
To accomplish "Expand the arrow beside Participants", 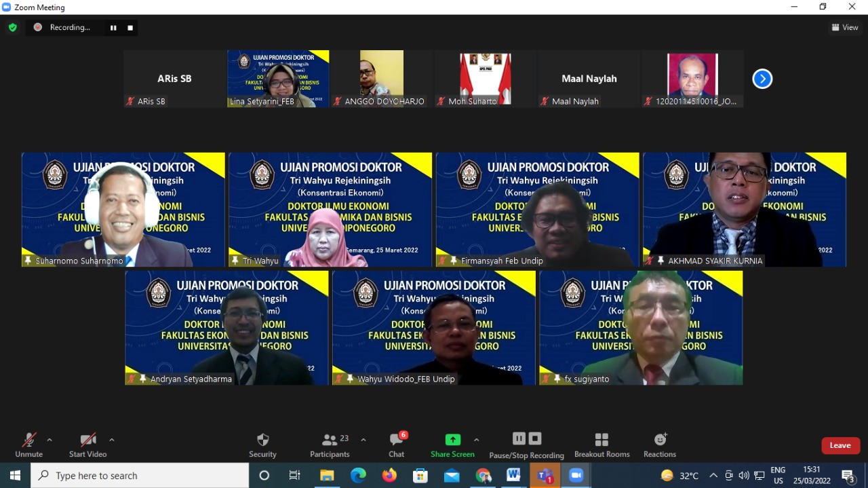I will click(x=363, y=440).
